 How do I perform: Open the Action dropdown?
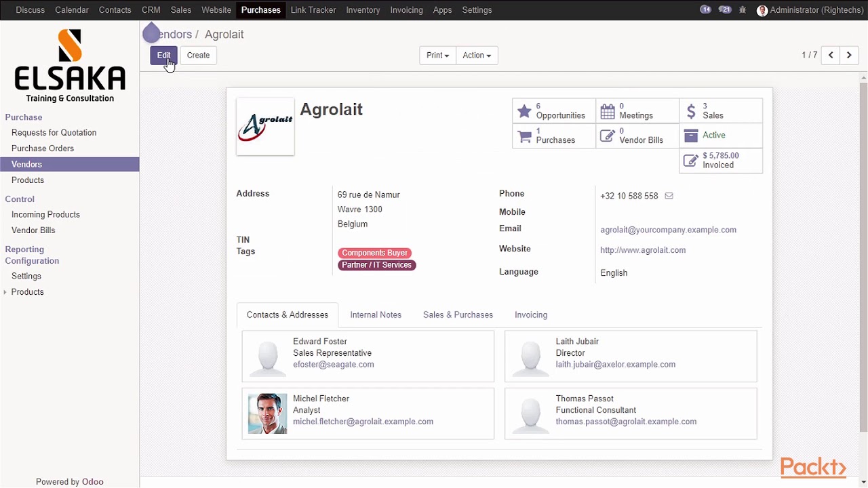477,56
